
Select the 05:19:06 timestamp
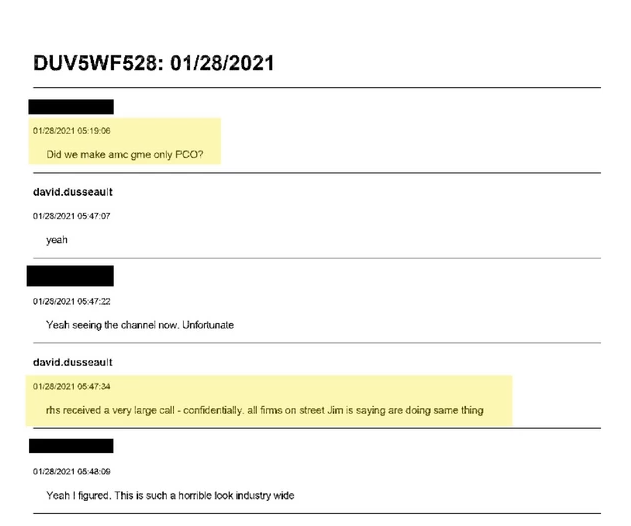[71, 131]
